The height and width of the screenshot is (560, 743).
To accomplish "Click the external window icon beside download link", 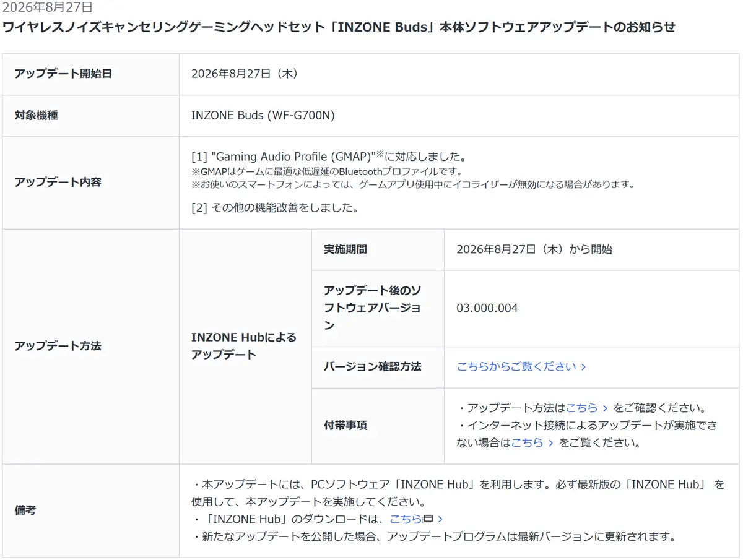I will click(427, 519).
